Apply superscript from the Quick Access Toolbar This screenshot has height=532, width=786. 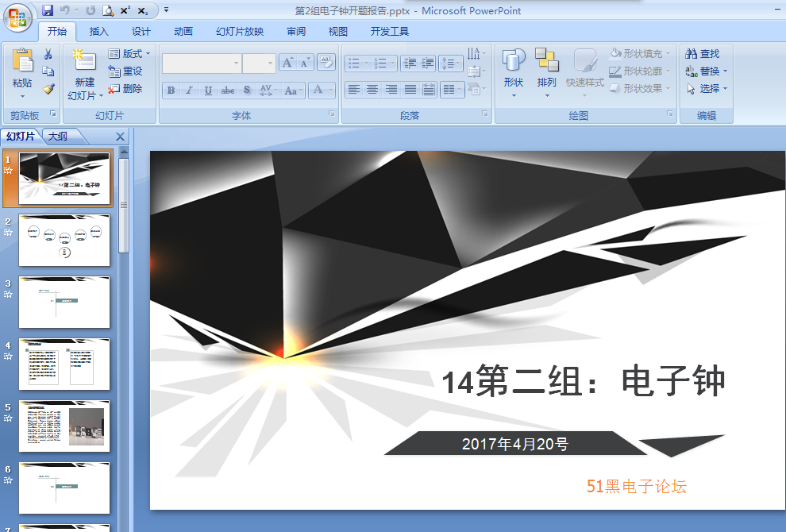125,10
